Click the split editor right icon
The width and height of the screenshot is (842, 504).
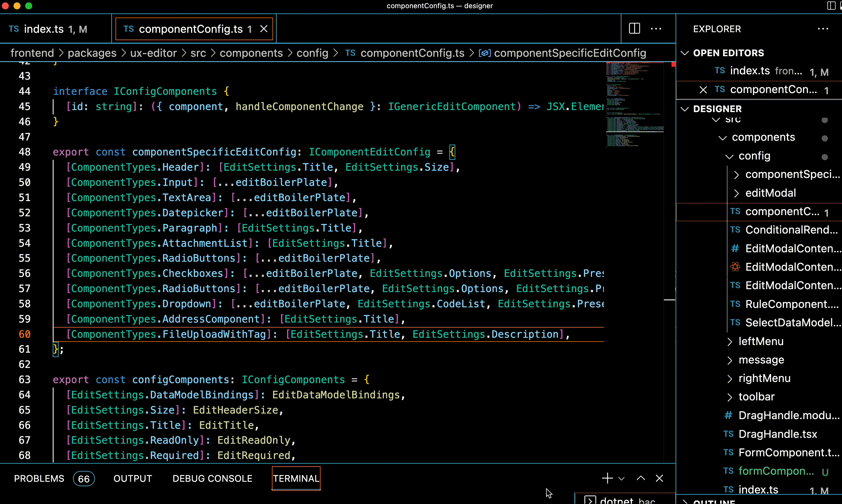634,28
